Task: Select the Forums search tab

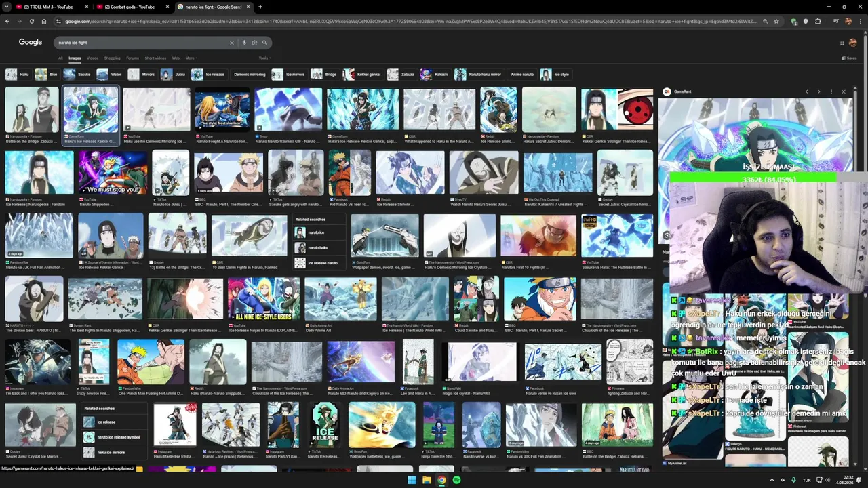Action: pyautogui.click(x=132, y=58)
